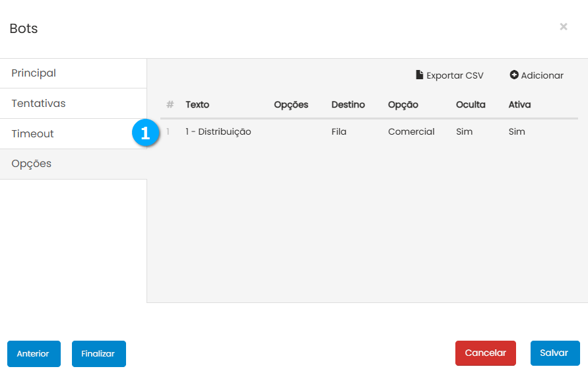
Task: Click the Oculta column header
Action: coord(471,105)
